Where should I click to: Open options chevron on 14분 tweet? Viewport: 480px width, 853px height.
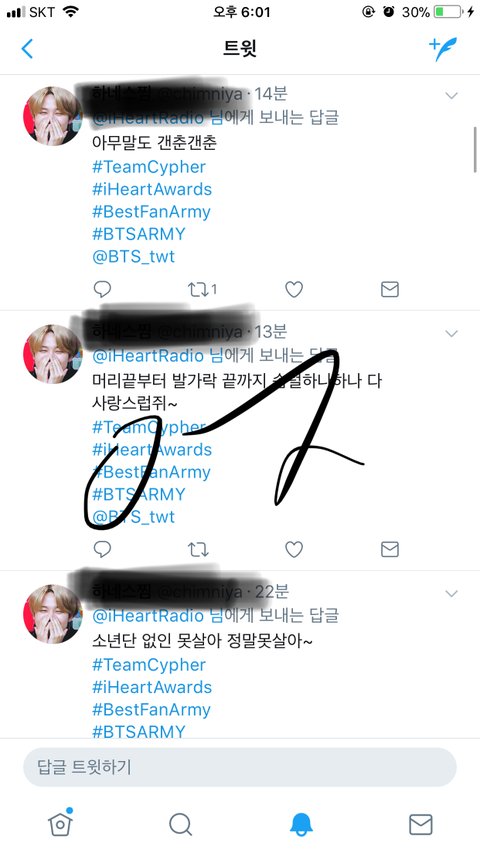point(451,96)
